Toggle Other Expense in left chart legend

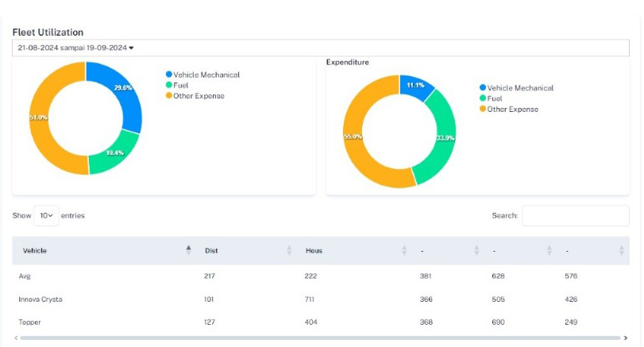coord(199,96)
